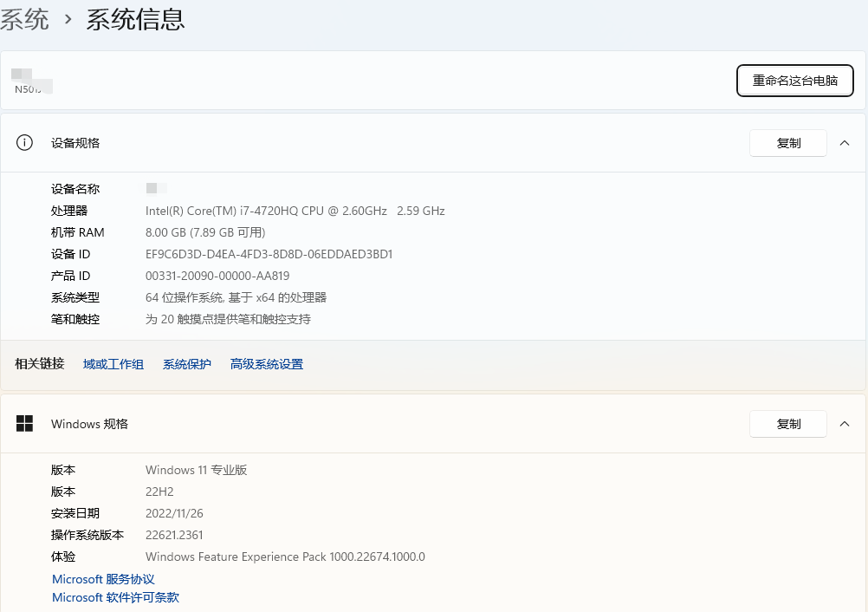Click the processor value i7-4720HQ text

pyautogui.click(x=295, y=211)
